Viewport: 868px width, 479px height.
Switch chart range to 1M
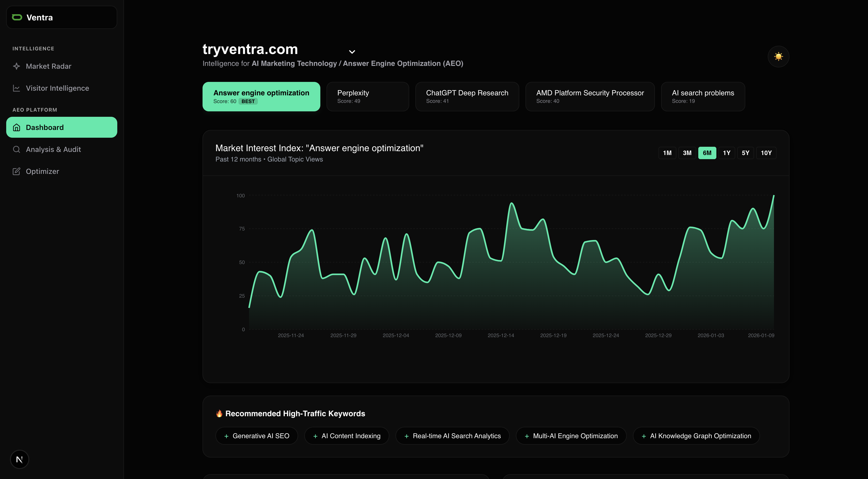click(x=667, y=153)
